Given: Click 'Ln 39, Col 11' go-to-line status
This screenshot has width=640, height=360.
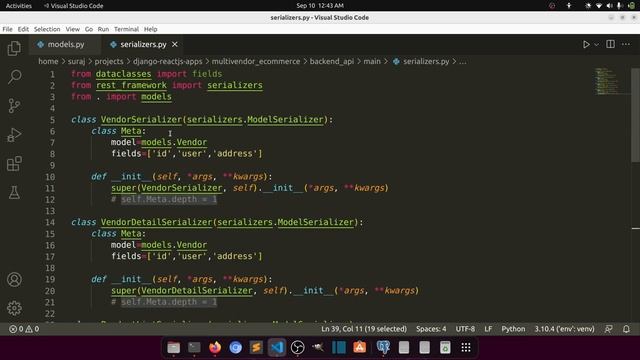Looking at the screenshot, I should click(364, 329).
